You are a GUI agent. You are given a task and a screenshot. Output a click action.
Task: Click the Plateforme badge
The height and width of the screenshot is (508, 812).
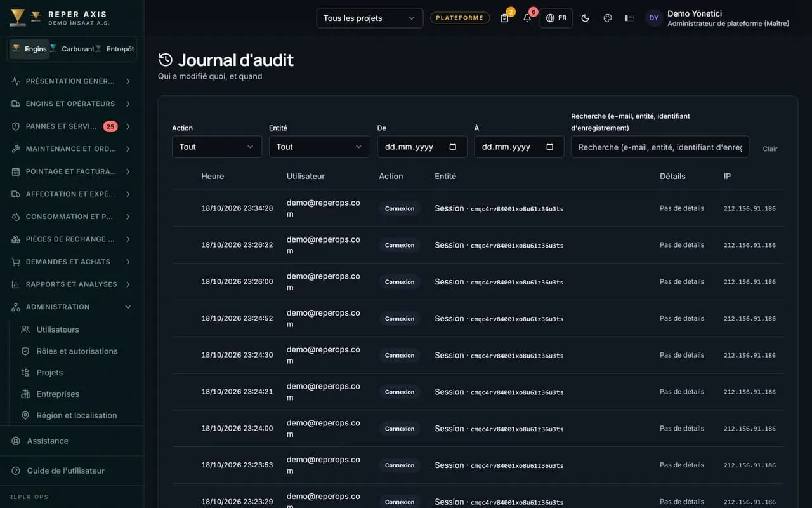461,18
